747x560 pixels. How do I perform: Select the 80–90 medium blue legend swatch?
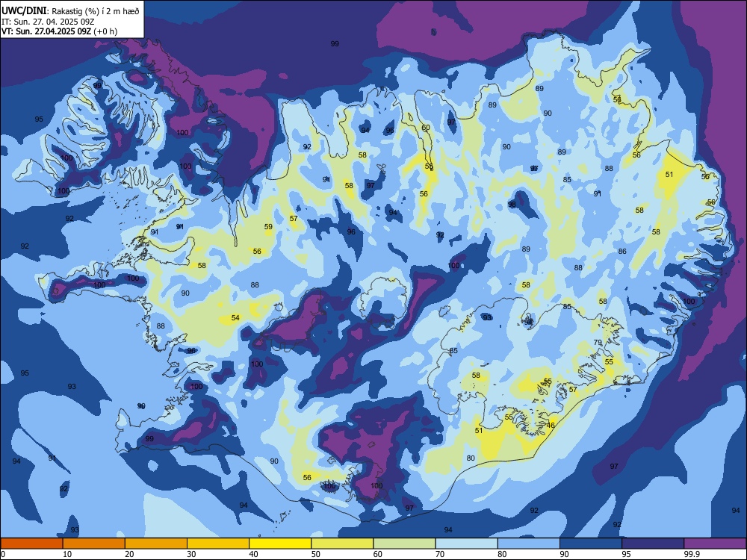[529, 544]
